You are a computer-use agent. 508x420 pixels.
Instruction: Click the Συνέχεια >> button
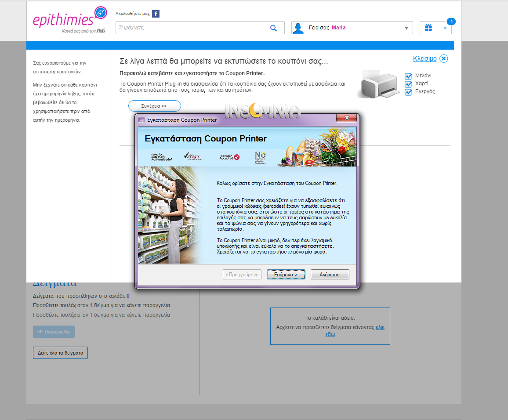coord(155,106)
